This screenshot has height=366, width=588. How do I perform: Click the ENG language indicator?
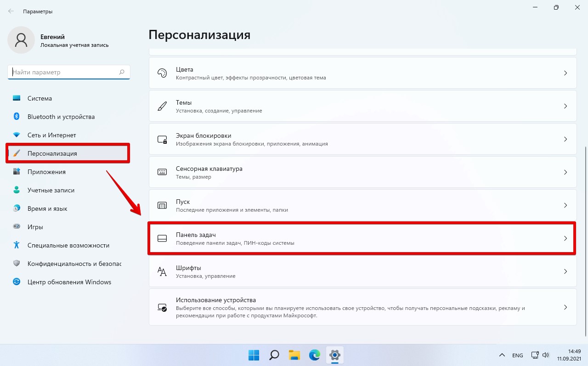click(518, 355)
